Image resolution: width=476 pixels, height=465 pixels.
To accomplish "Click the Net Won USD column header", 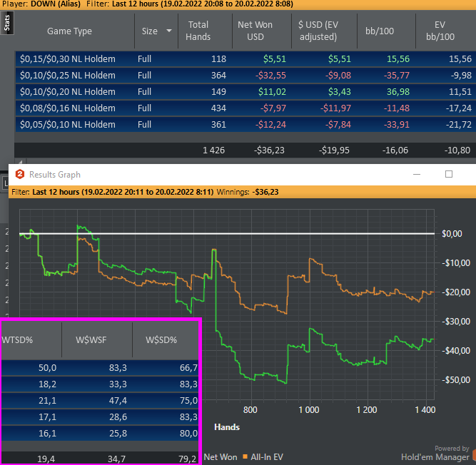I will point(255,31).
